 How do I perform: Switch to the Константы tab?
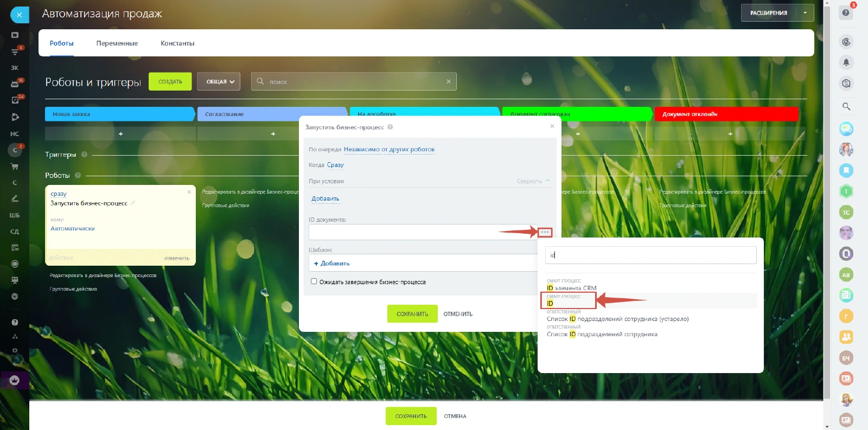(x=177, y=43)
